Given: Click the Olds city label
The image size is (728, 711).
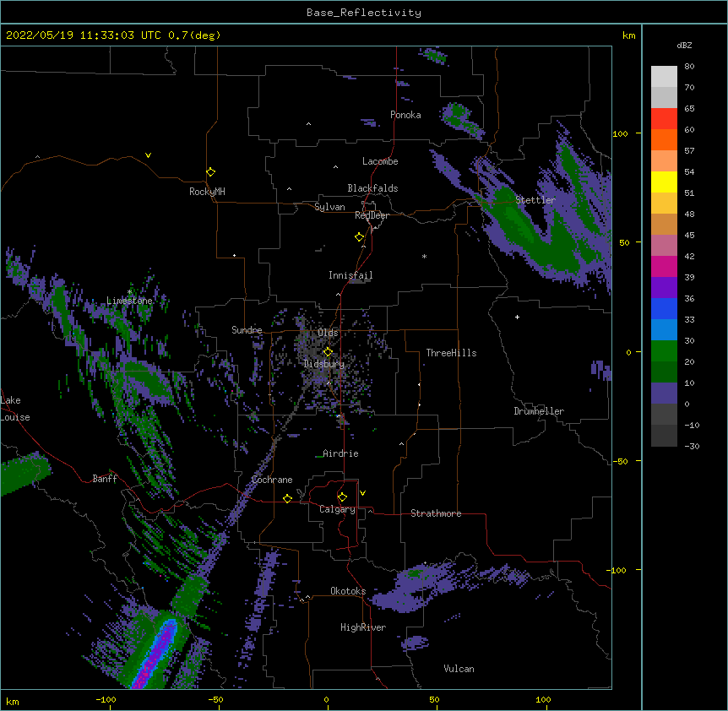Looking at the screenshot, I should 328,333.
